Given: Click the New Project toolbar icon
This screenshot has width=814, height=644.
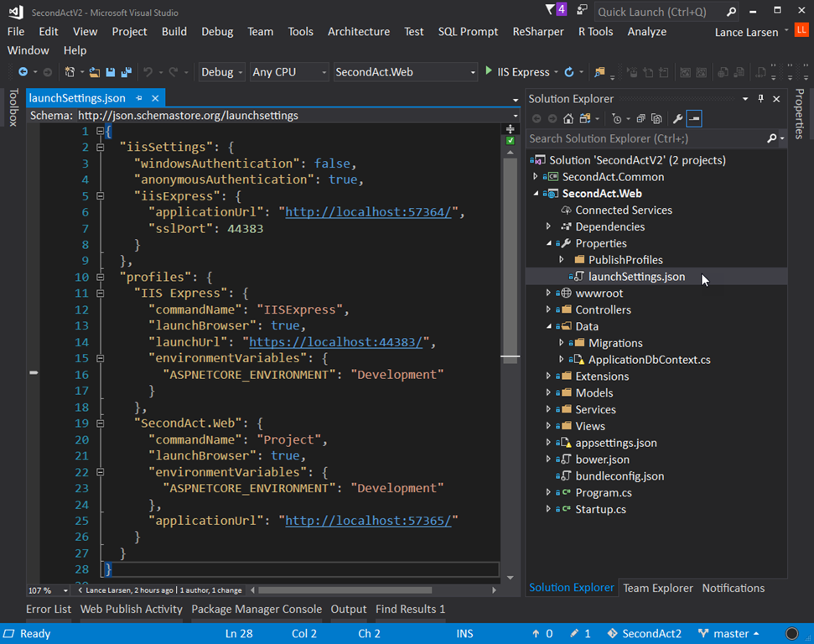Looking at the screenshot, I should click(x=70, y=72).
